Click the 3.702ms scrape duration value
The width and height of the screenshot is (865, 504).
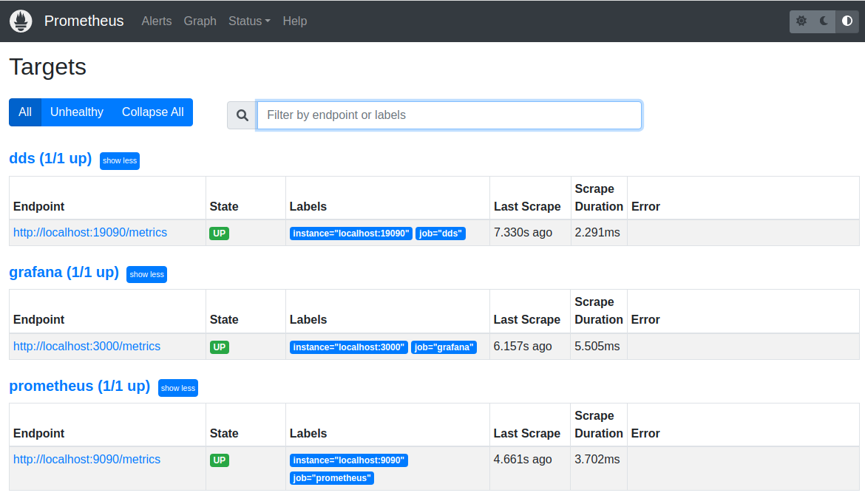click(597, 460)
